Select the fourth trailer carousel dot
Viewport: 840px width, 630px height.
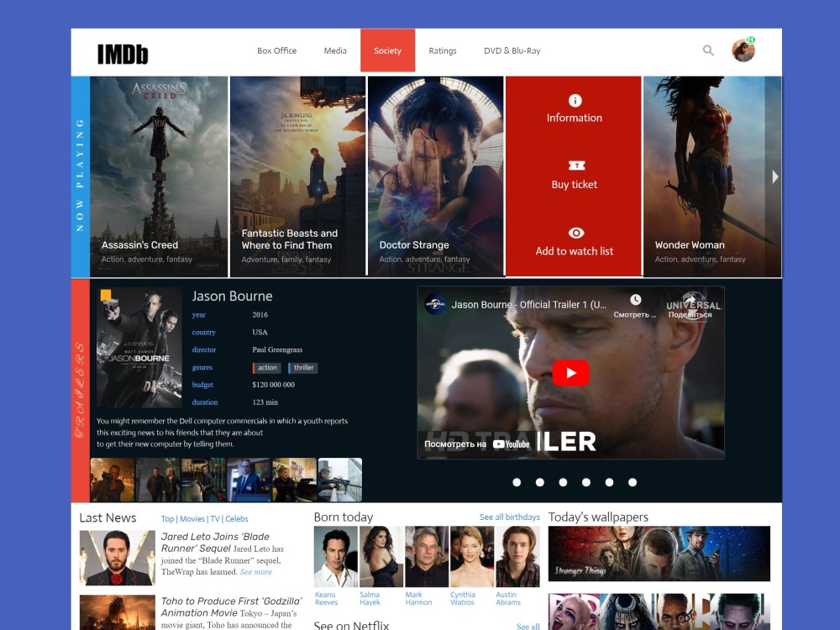coord(586,482)
